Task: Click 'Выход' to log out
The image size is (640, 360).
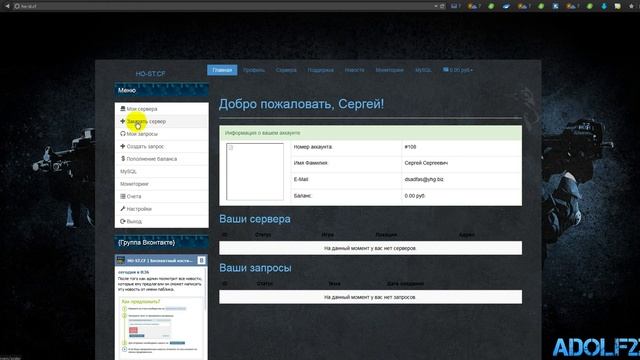Action: tap(162, 221)
